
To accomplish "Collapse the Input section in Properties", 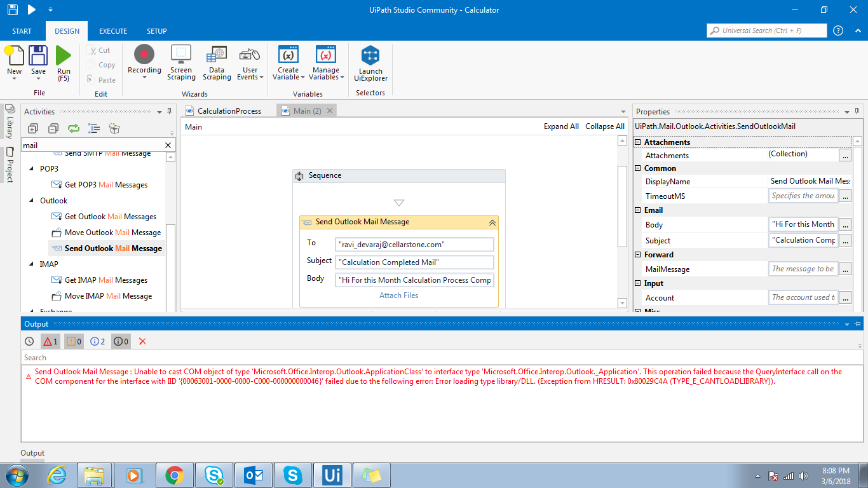I will tap(638, 283).
